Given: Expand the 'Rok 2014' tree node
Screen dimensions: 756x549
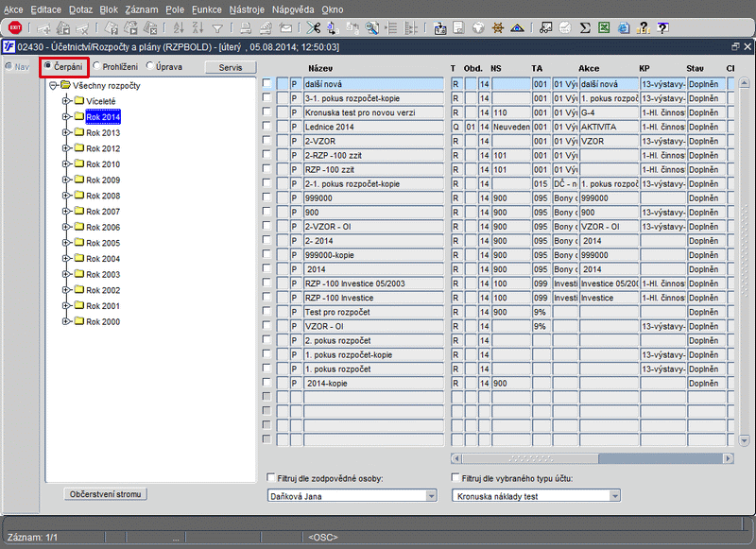Looking at the screenshot, I should [x=66, y=116].
